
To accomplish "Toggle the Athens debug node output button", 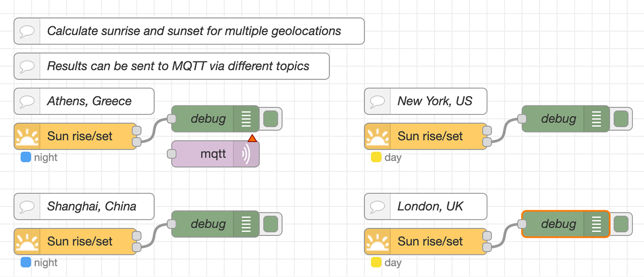I will click(x=271, y=119).
